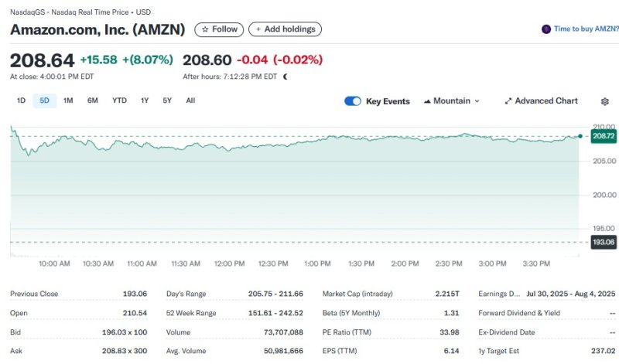Image resolution: width=619 pixels, height=364 pixels.
Task: Select the 1D time range tab
Action: click(22, 100)
